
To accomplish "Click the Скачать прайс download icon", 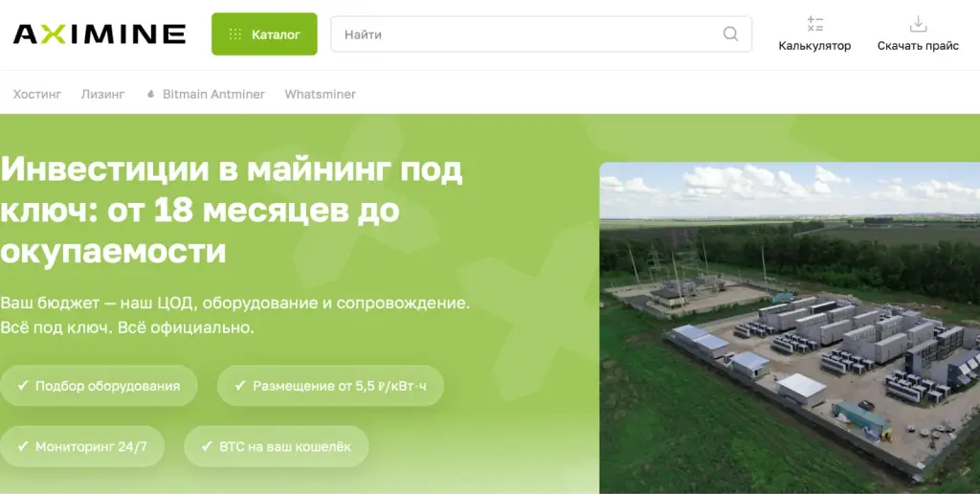I will coord(918,24).
